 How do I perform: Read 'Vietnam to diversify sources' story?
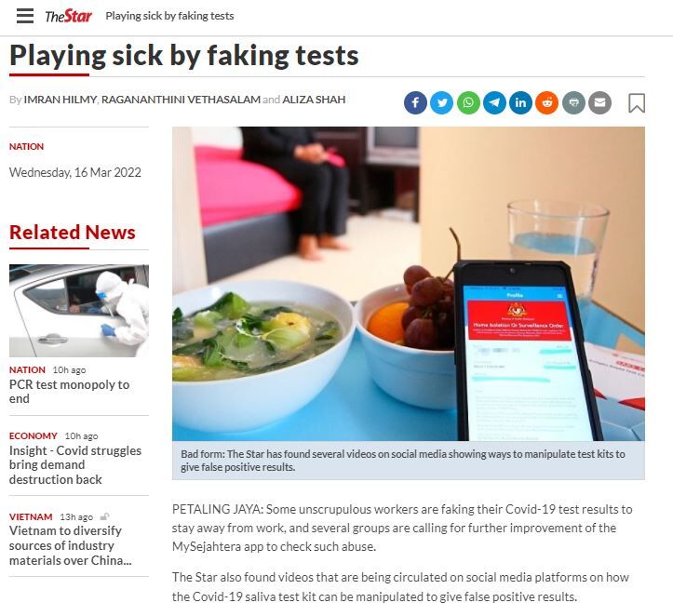click(x=71, y=545)
